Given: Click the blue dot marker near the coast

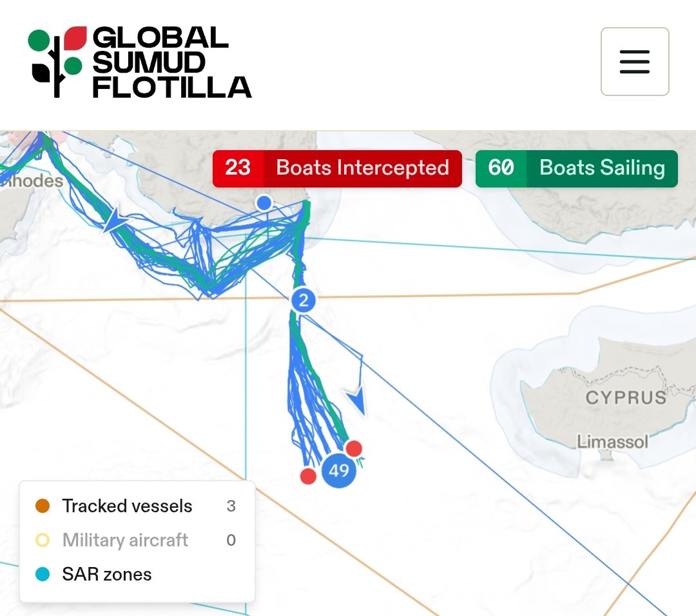Looking at the screenshot, I should (x=264, y=203).
